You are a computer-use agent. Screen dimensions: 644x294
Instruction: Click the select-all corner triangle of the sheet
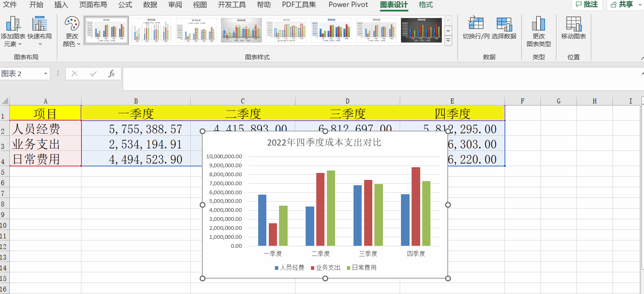[5, 101]
